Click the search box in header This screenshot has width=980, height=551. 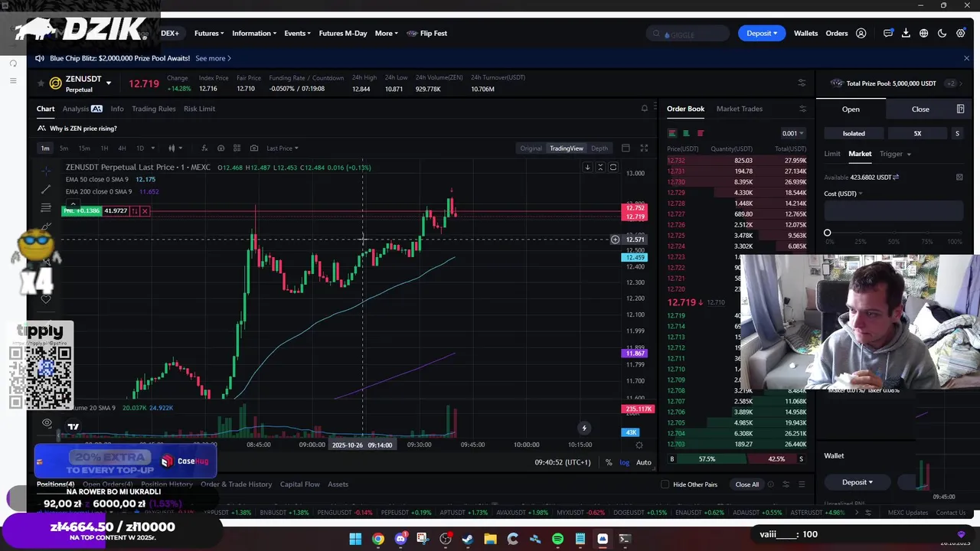click(688, 34)
